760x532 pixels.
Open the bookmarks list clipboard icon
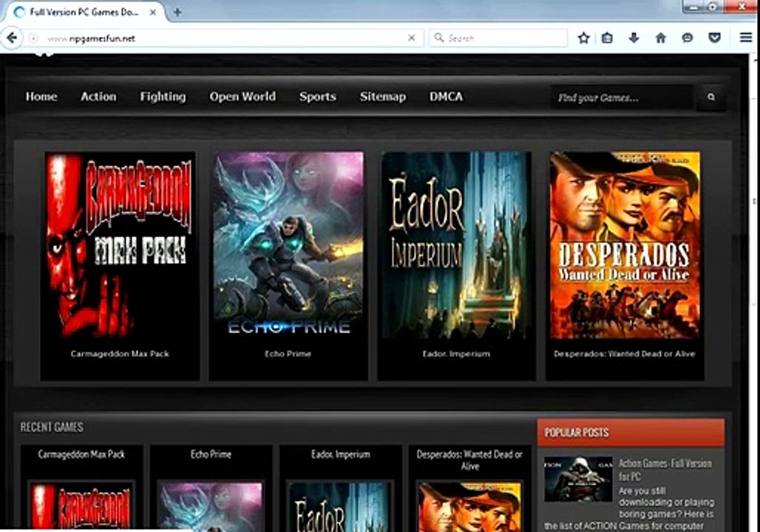click(x=607, y=38)
